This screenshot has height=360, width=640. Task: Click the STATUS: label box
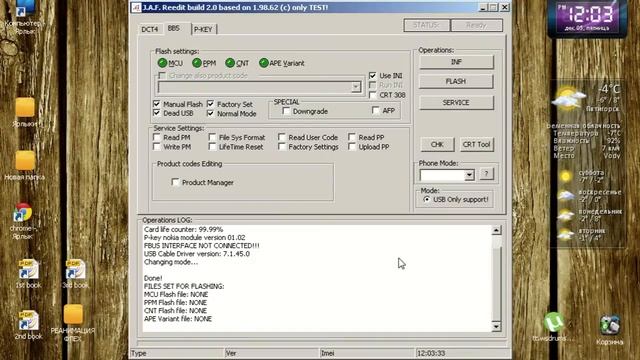click(x=426, y=25)
